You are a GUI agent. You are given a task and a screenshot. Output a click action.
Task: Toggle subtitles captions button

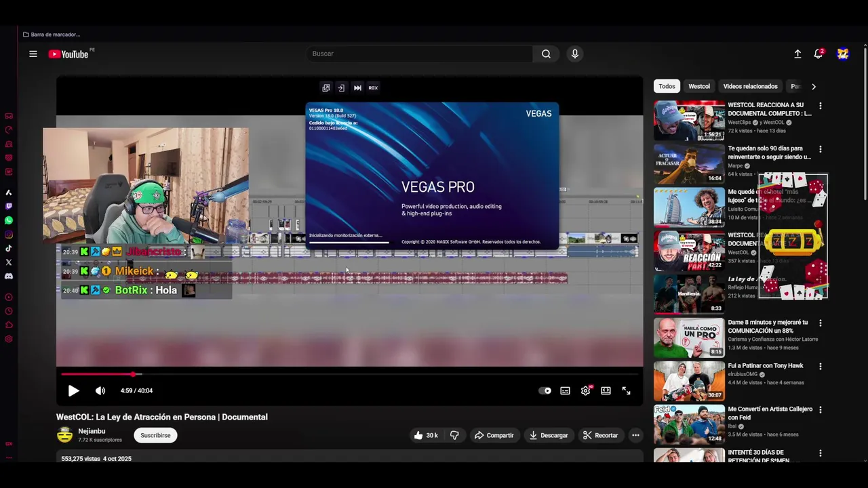[x=565, y=390]
